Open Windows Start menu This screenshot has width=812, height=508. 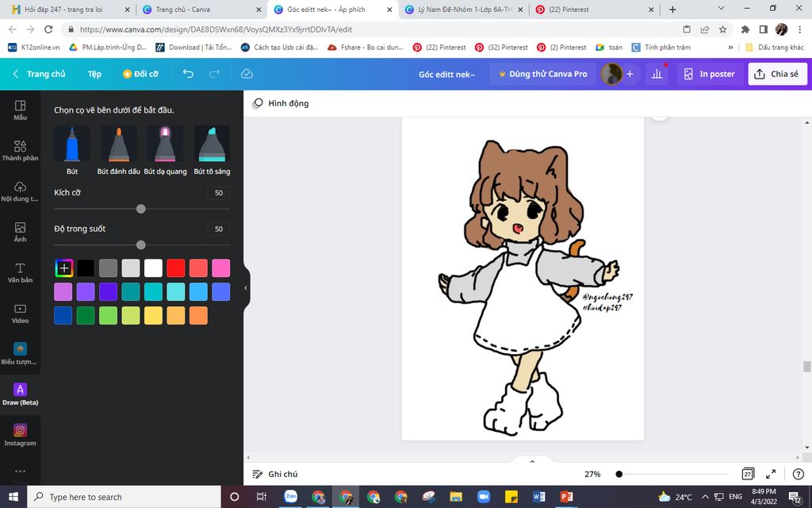(13, 497)
